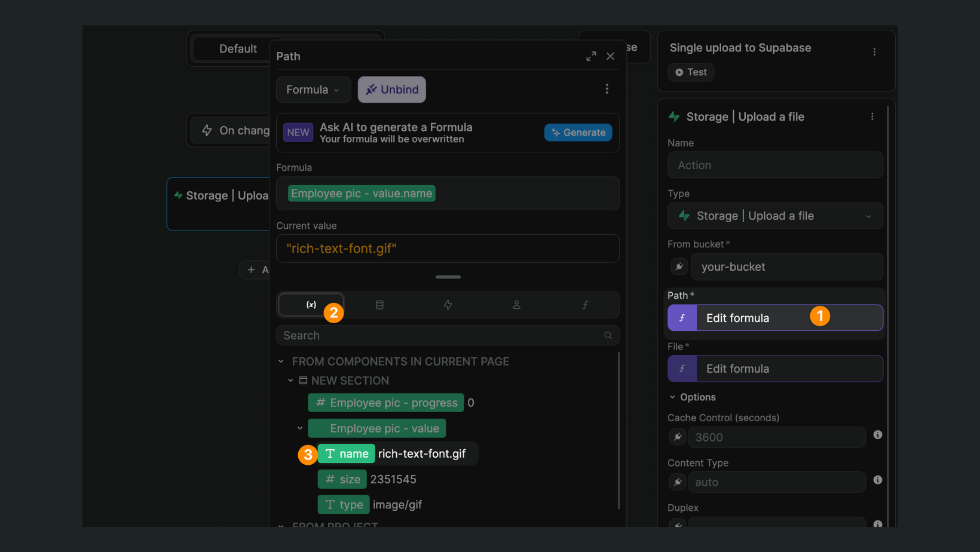Open the Path panel three-dot menu

tap(607, 89)
